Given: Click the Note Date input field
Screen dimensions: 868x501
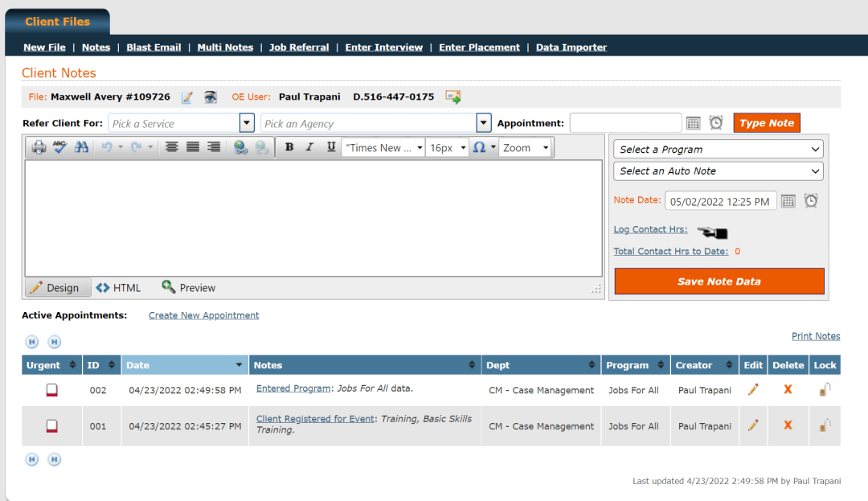Looking at the screenshot, I should [x=720, y=202].
